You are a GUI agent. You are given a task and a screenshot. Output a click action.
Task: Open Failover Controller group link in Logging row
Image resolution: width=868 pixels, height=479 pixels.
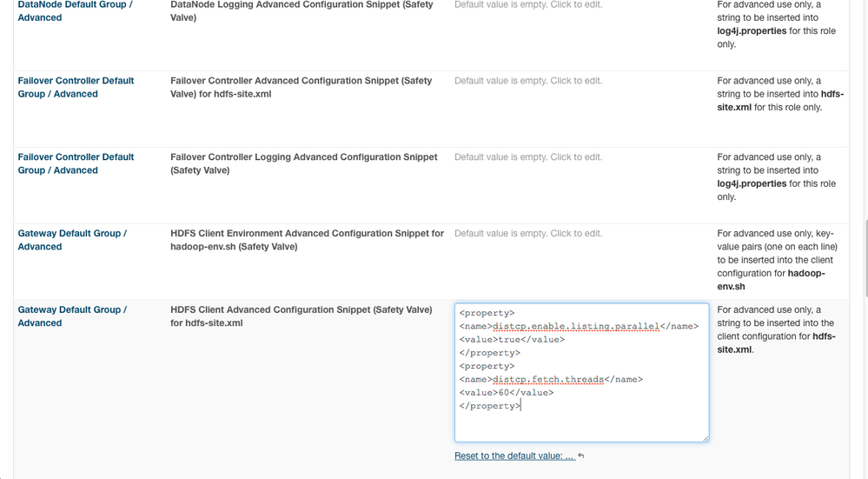[76, 163]
